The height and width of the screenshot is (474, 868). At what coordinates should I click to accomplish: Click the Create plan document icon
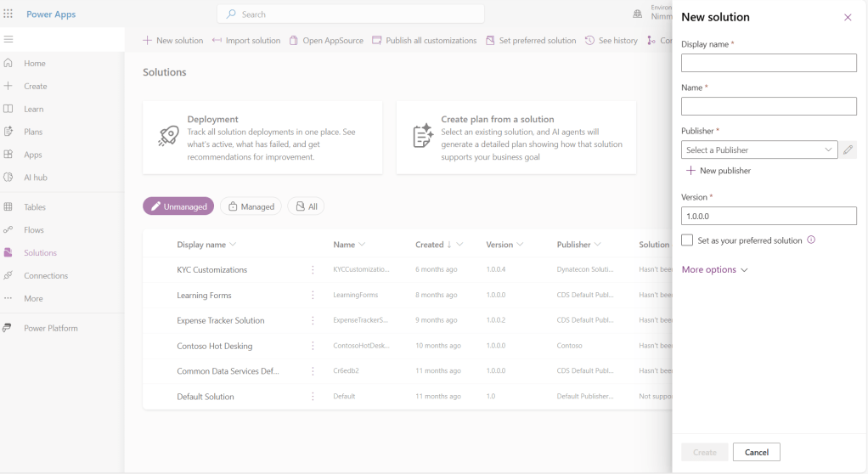[x=423, y=136]
